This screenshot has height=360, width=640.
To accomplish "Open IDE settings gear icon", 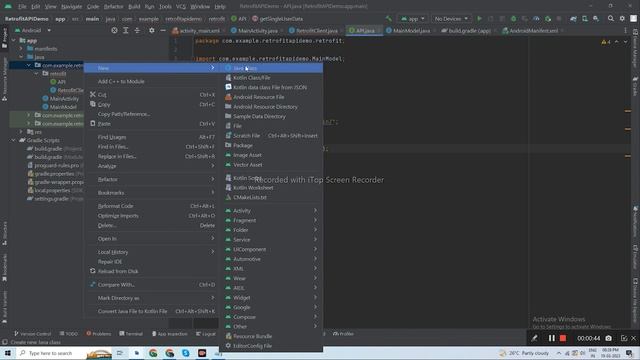I will [622, 19].
